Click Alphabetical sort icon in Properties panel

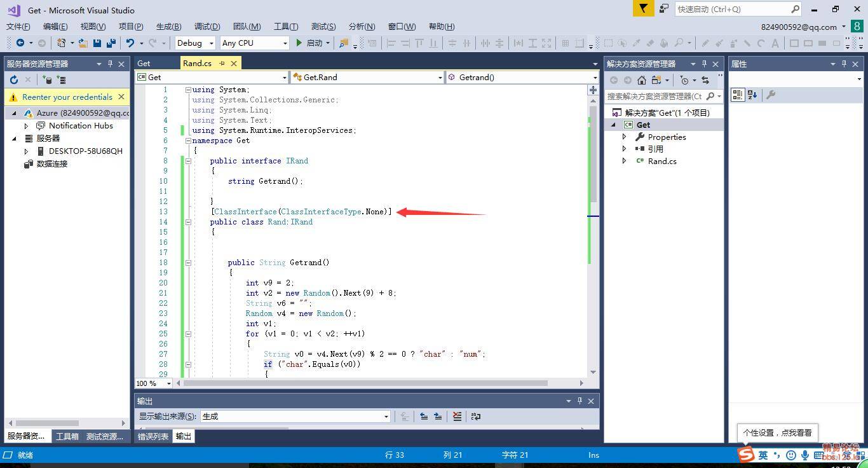pos(752,95)
